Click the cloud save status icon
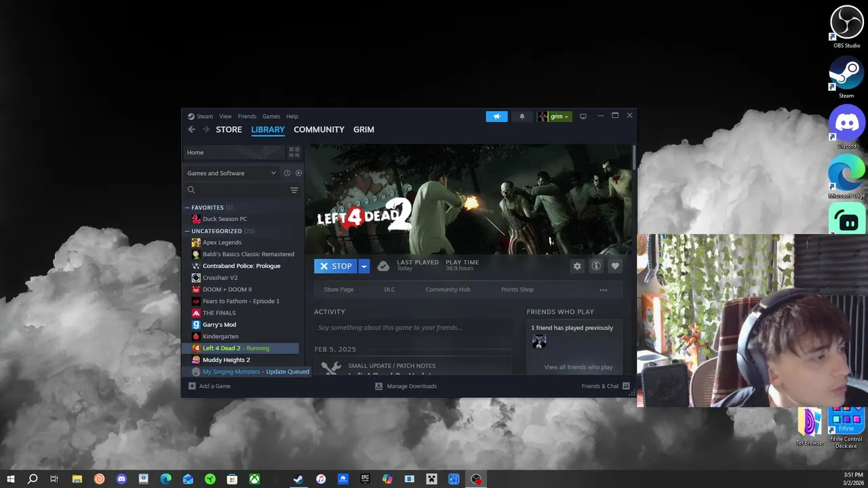This screenshot has height=488, width=868. coord(383,266)
